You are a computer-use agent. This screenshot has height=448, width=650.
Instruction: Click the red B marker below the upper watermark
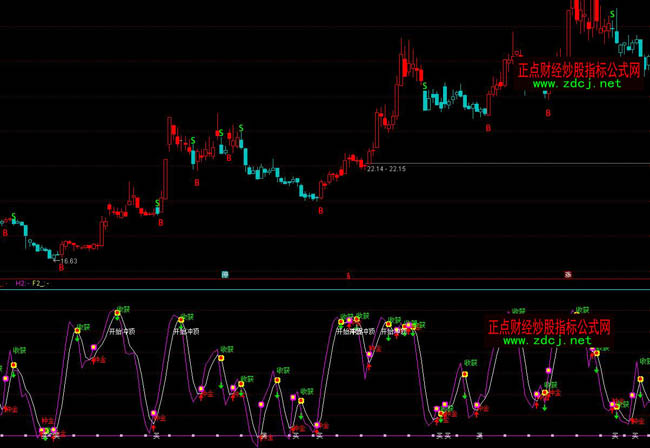click(547, 113)
